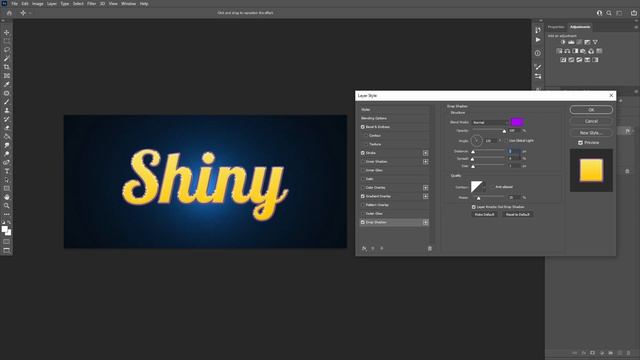Add another Color Overlay with plus button
This screenshot has width=640, height=360.
pos(426,187)
